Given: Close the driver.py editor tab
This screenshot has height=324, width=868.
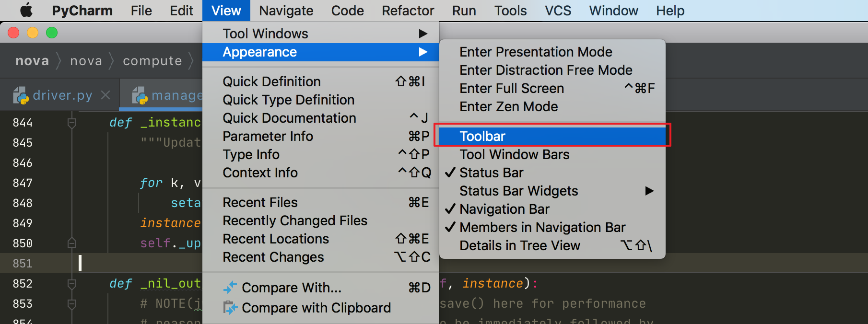Looking at the screenshot, I should [106, 95].
